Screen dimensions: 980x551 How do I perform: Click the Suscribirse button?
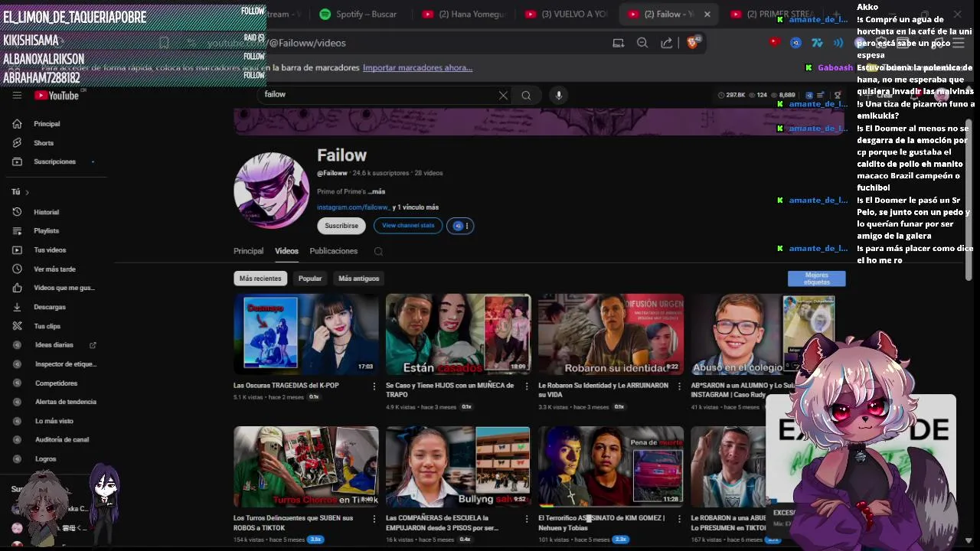click(341, 226)
